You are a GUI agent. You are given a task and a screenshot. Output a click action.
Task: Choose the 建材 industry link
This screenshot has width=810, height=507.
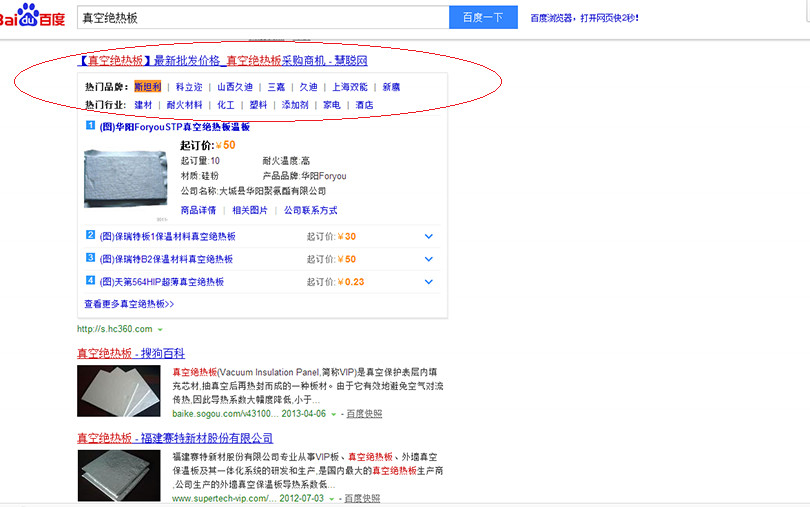point(143,105)
